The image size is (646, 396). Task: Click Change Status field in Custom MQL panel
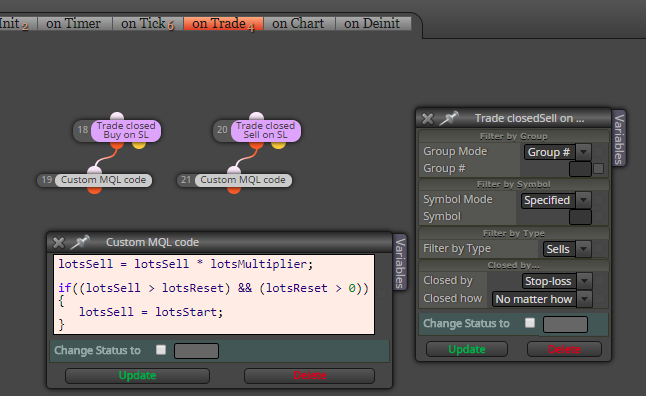(197, 351)
